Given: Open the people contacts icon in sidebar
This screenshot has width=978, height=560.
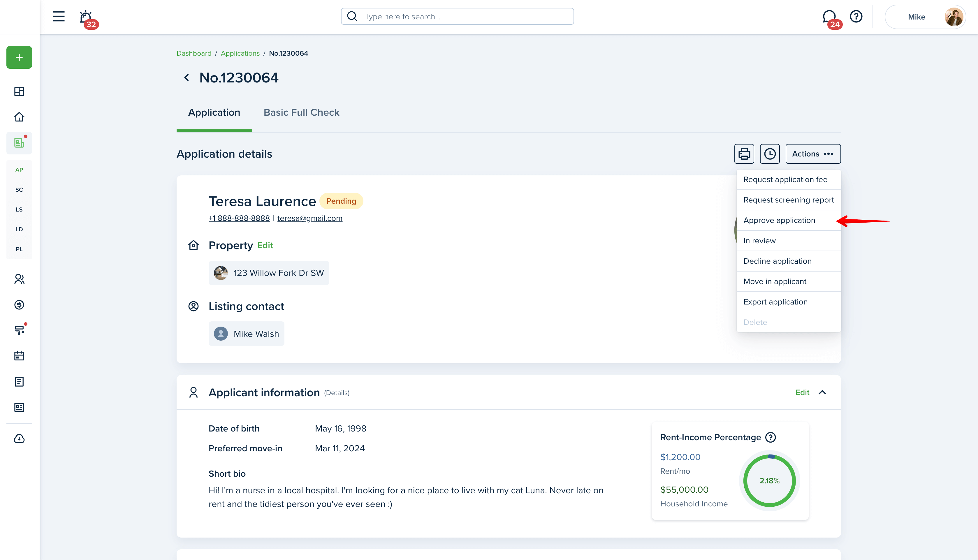Looking at the screenshot, I should 19,279.
